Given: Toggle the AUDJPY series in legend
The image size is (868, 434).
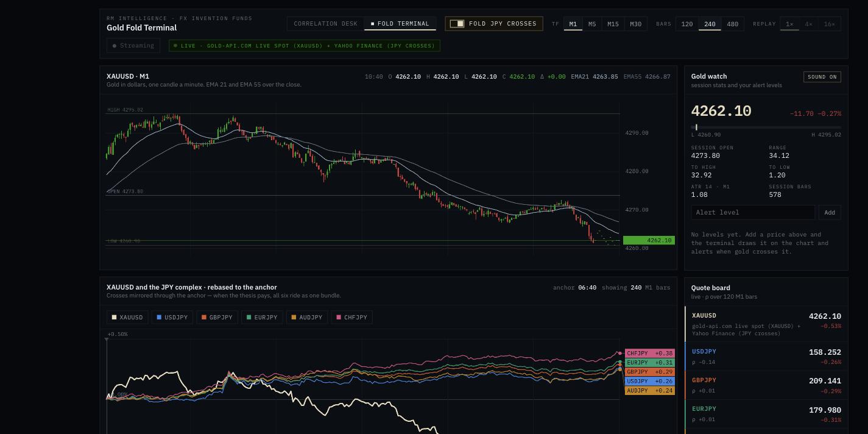Looking at the screenshot, I should pos(307,318).
